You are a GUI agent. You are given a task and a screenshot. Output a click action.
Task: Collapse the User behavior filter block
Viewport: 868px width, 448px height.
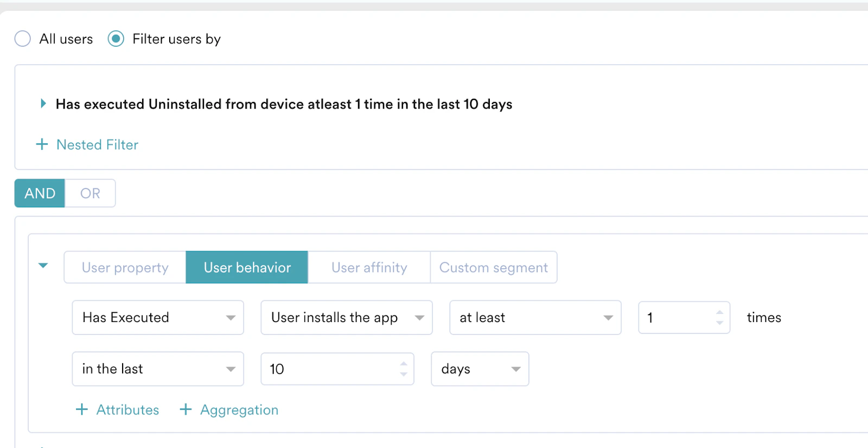pos(43,266)
